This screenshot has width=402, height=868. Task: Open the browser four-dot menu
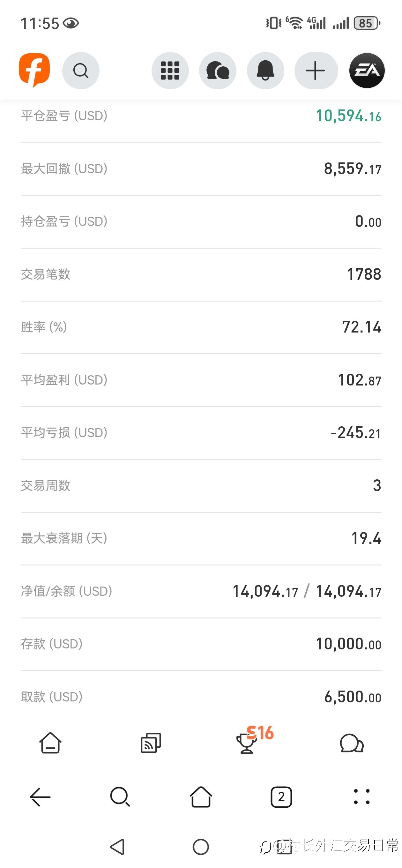click(361, 797)
